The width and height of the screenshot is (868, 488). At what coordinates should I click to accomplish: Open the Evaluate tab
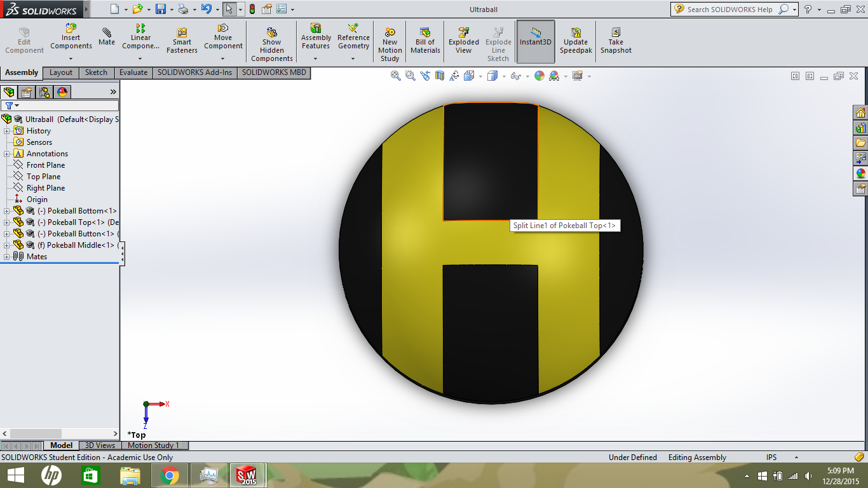133,72
